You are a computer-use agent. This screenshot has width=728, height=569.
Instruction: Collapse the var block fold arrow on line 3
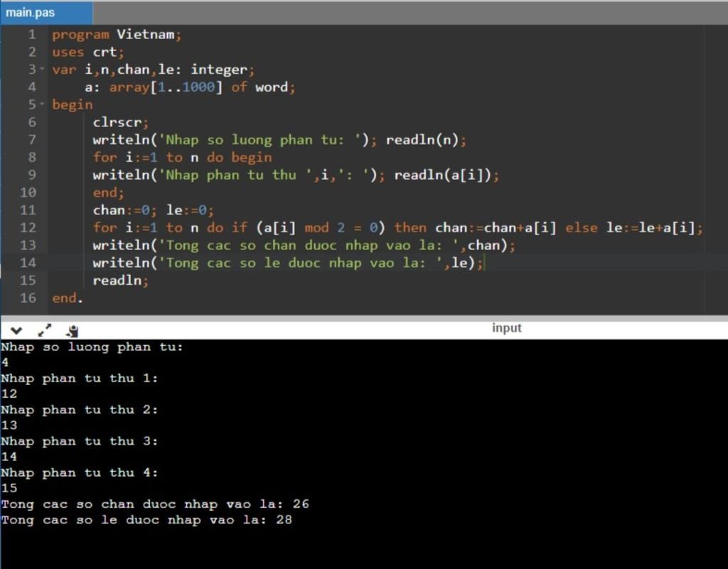(42, 69)
